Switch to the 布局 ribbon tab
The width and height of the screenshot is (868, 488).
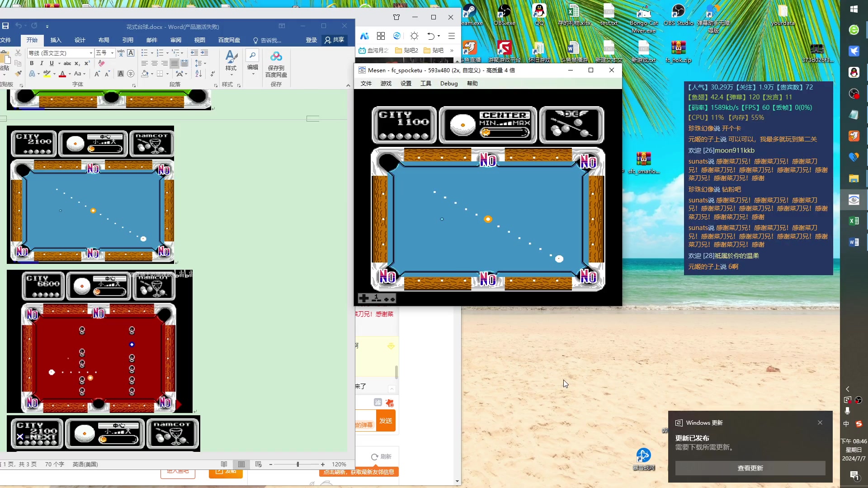104,40
